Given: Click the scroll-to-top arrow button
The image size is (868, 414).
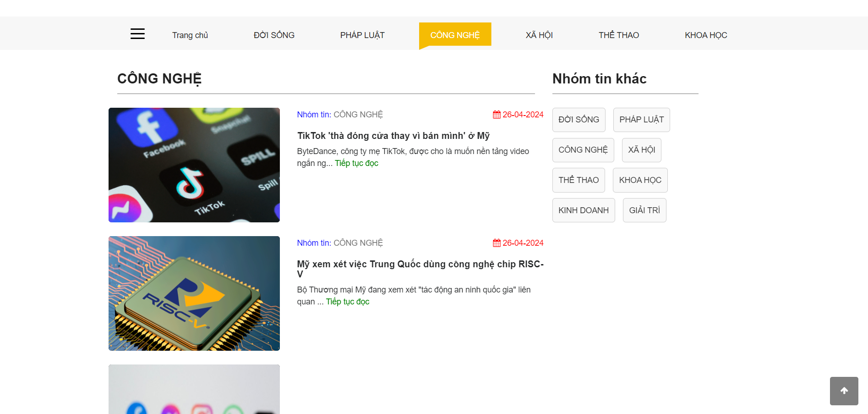Looking at the screenshot, I should pyautogui.click(x=844, y=391).
